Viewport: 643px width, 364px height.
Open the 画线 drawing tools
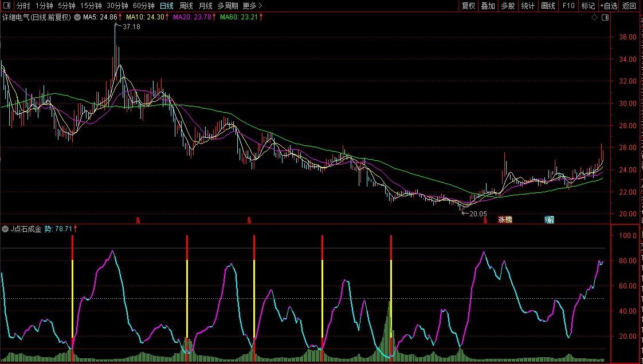click(x=548, y=6)
